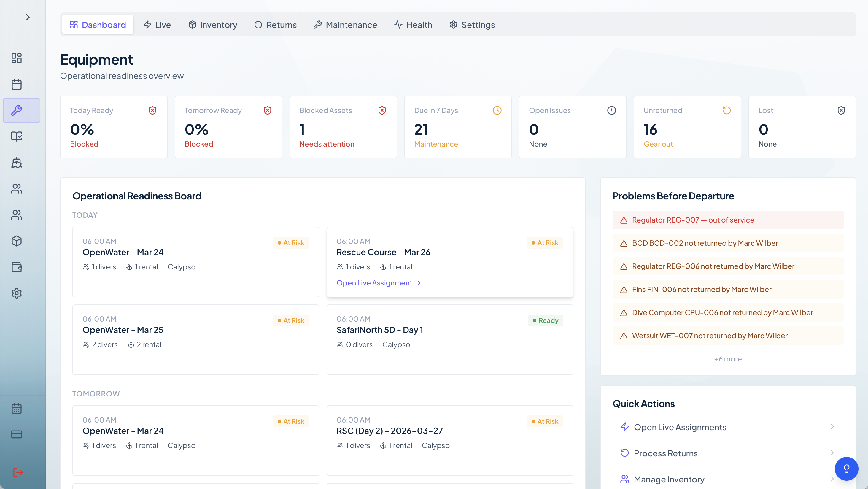Select Wetsuit WET-007 not returned alert
The image size is (868, 489).
click(728, 336)
